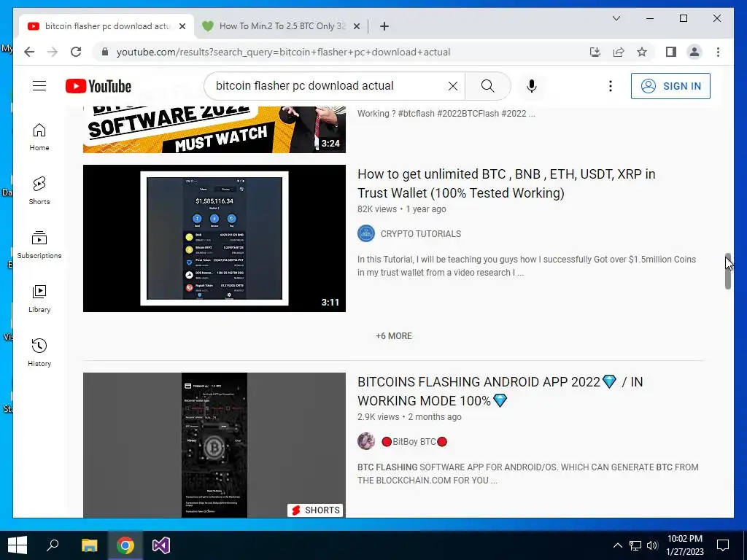Go back in Chrome
This screenshot has width=747, height=560.
29,52
